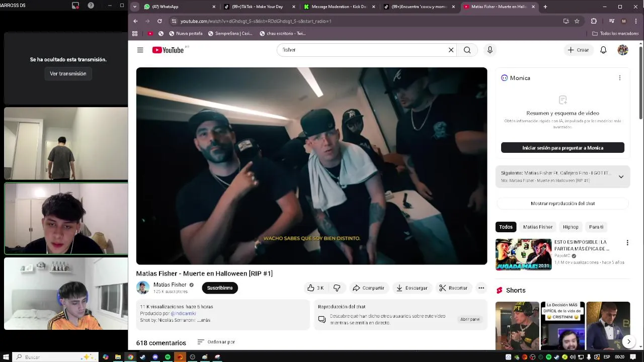The height and width of the screenshot is (362, 644).
Task: Click Iniciar sesión para preguntar a Monica
Action: coord(562,148)
